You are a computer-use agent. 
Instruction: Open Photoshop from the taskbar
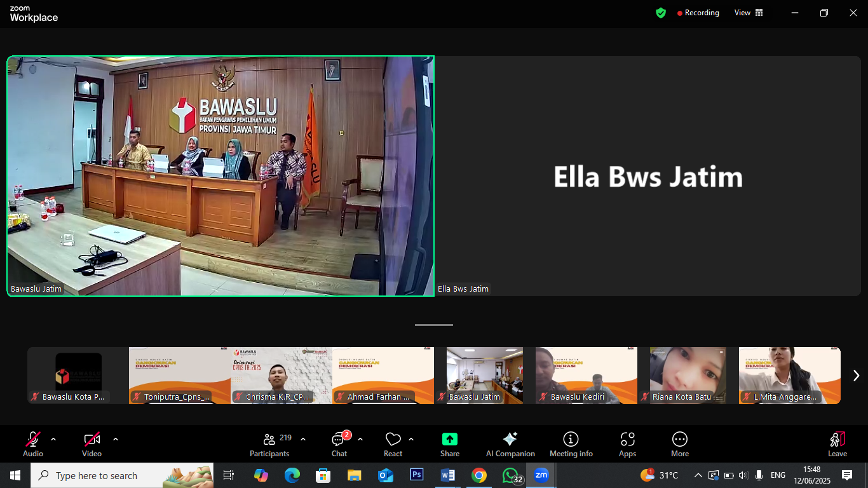pyautogui.click(x=417, y=475)
